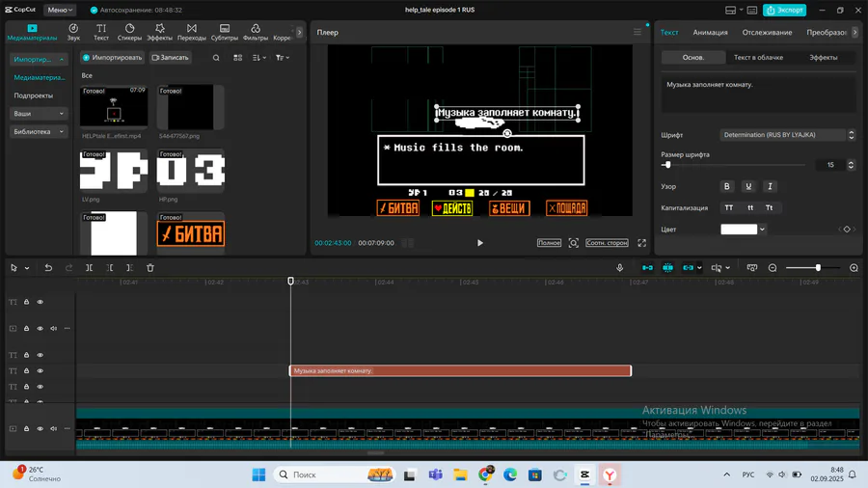868x488 pixels.
Task: Open media filter options dropdown
Action: click(283, 58)
